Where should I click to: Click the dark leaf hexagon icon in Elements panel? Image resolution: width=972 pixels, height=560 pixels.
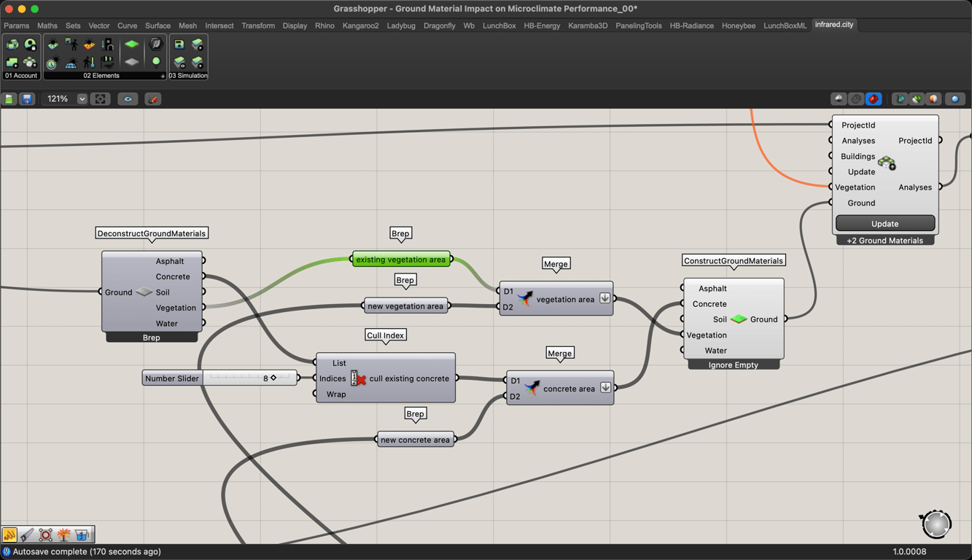click(x=156, y=44)
